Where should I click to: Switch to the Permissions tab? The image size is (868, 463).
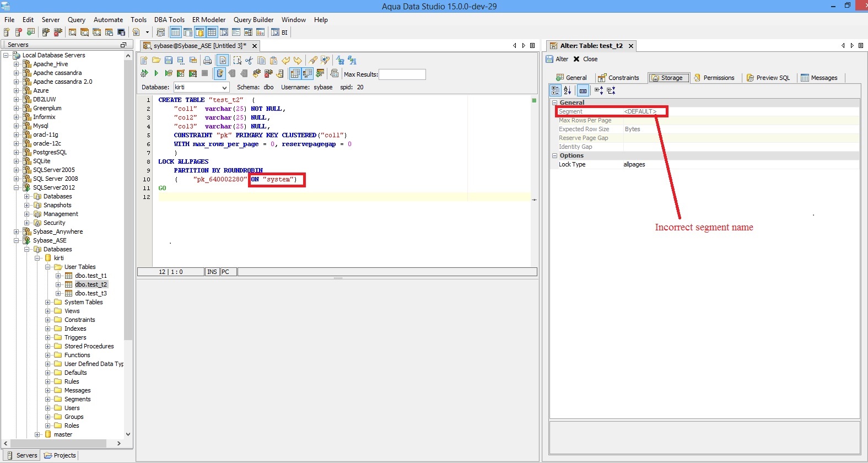714,78
